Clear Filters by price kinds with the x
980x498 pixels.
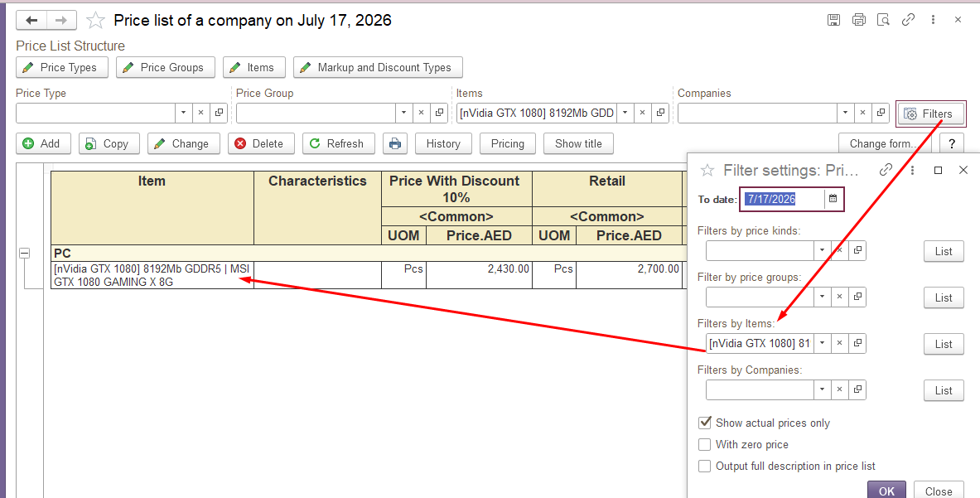[840, 250]
